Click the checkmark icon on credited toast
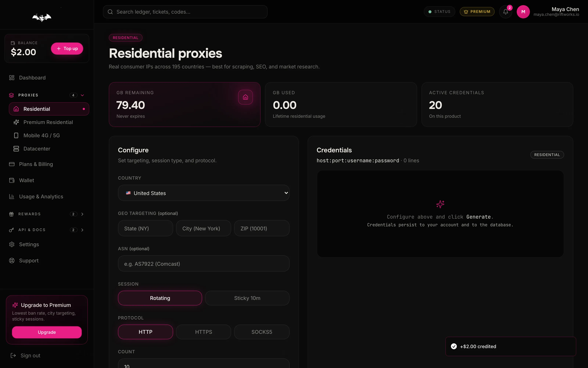Viewport: 588px width, 368px height. (454, 346)
